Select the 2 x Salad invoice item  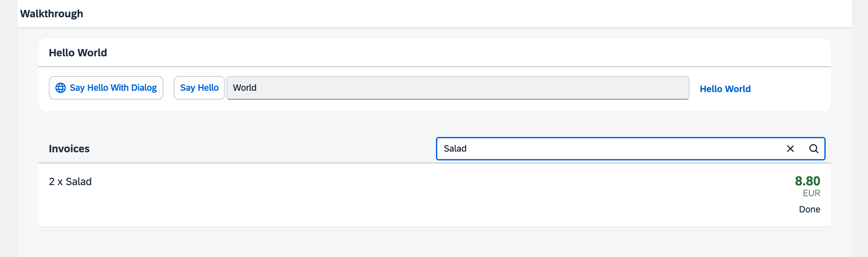(70, 182)
